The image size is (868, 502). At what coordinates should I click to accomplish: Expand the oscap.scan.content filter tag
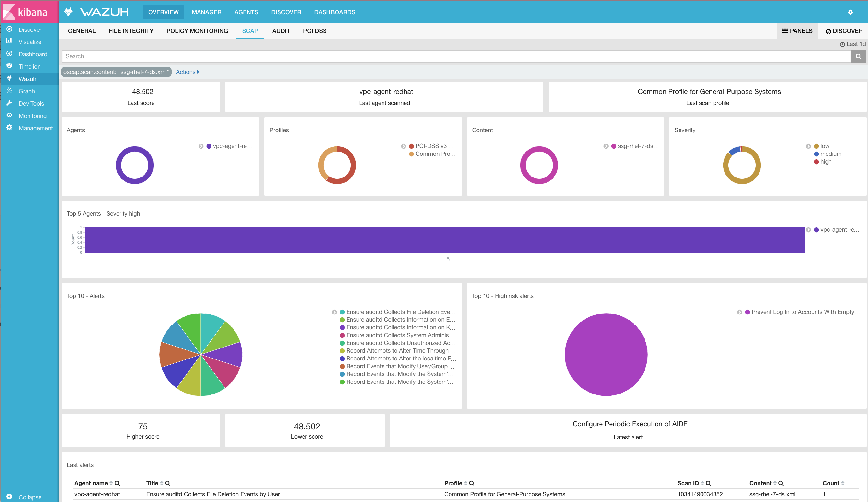pyautogui.click(x=117, y=71)
